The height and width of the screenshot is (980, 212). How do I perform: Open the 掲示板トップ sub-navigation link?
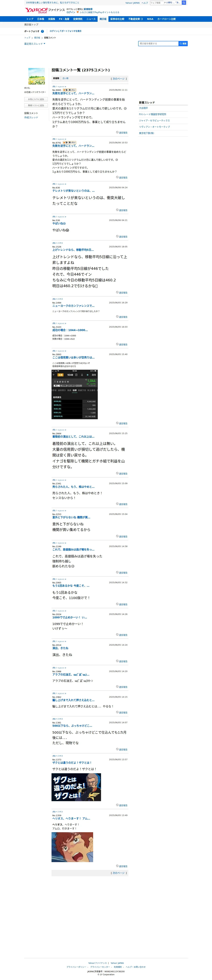(31, 25)
